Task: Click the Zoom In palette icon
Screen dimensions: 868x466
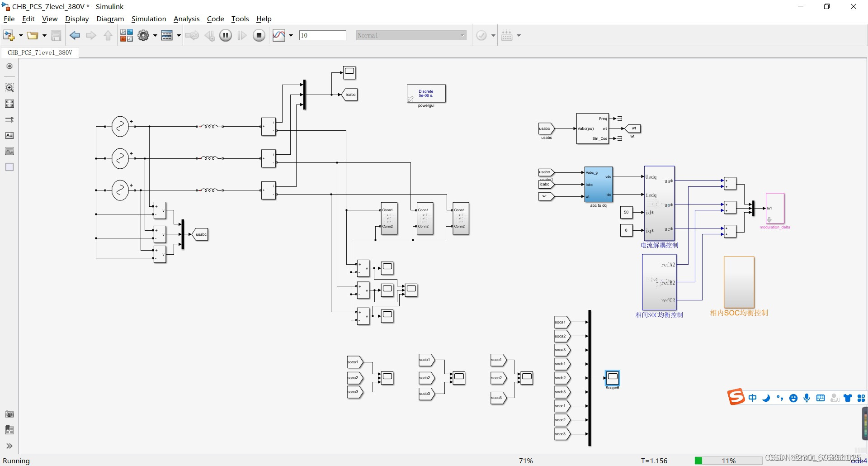Action: pos(9,88)
